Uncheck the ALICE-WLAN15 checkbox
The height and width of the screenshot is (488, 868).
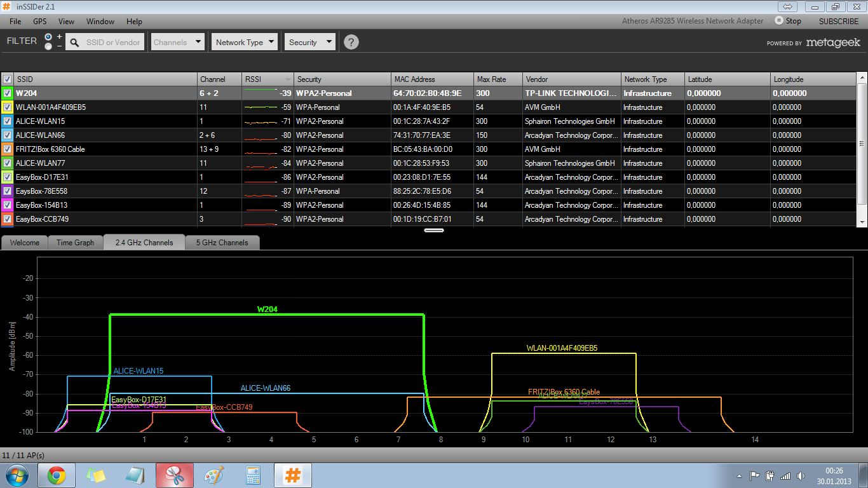click(8, 121)
